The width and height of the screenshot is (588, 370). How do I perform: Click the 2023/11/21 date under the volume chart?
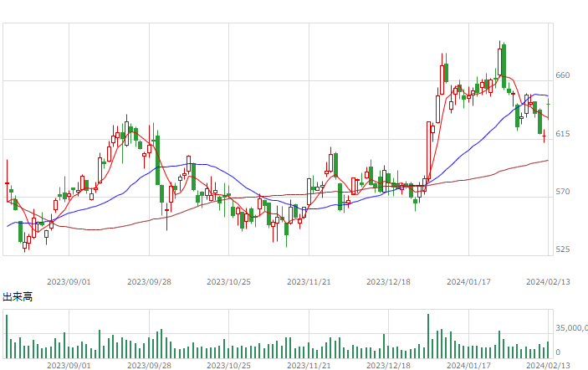(309, 366)
